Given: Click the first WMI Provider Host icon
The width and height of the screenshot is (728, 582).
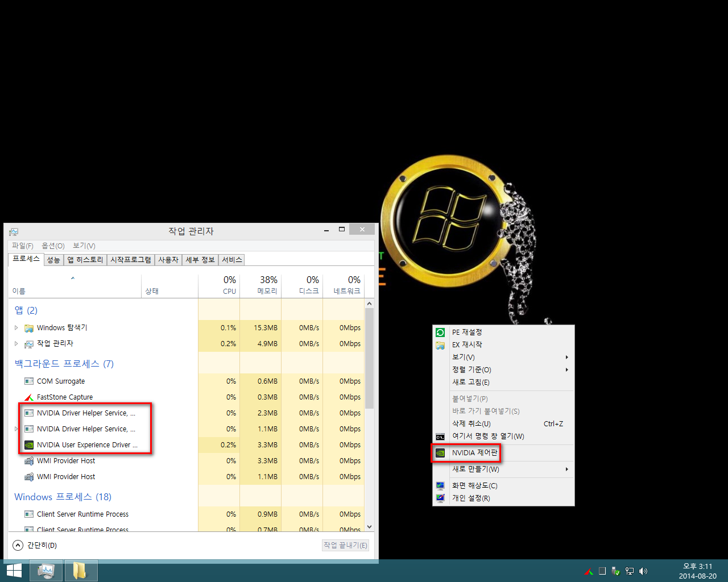Looking at the screenshot, I should point(29,461).
